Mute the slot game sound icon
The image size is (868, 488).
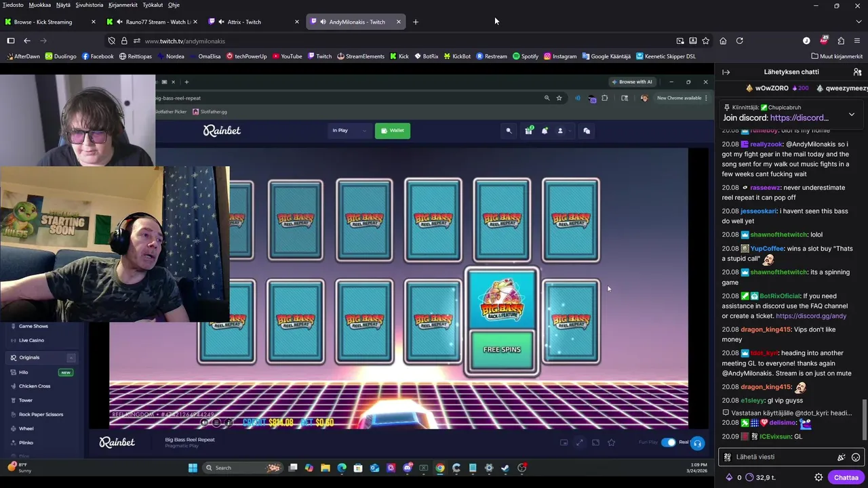[x=204, y=422]
